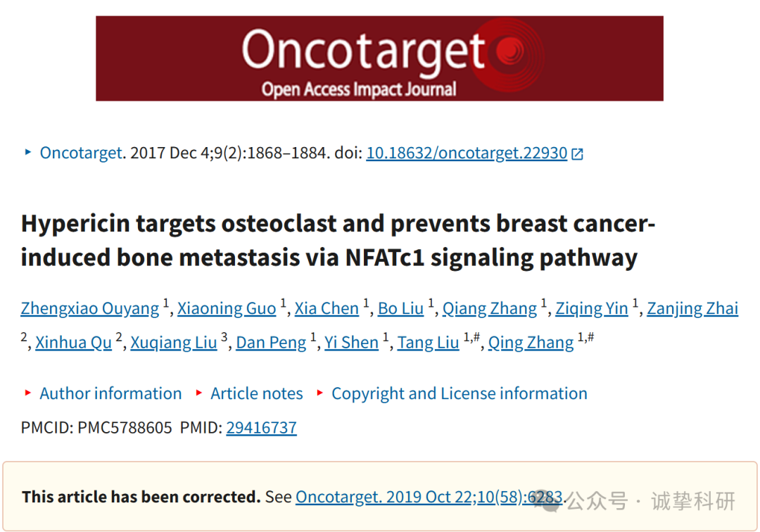The image size is (760, 532).
Task: Click the author Qiang Zhang
Action: [x=490, y=308]
